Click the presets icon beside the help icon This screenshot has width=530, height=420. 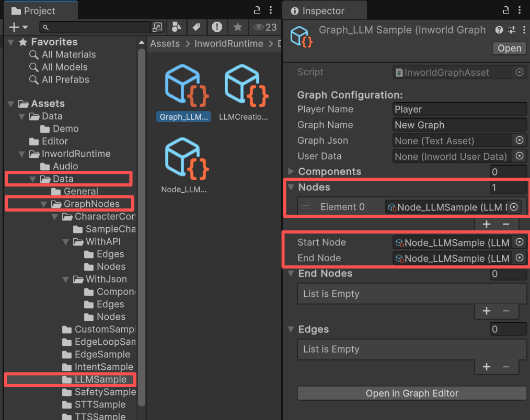coord(511,30)
